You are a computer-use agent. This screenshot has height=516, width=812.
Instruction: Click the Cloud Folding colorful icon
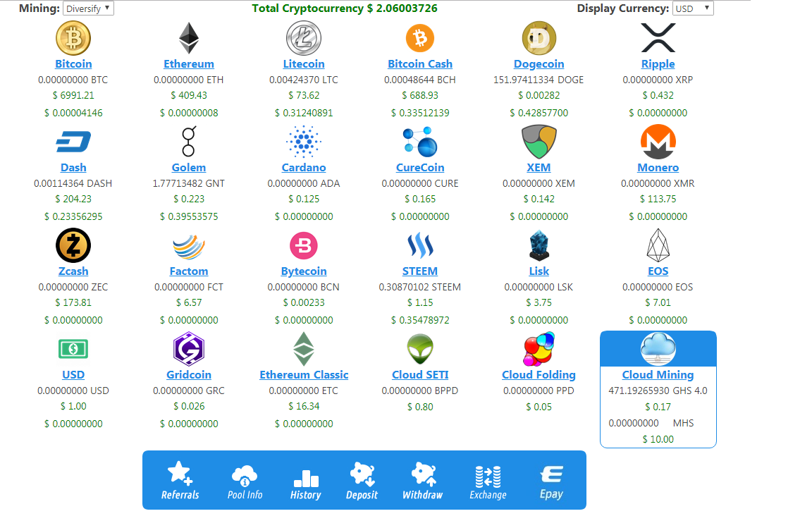pos(539,349)
